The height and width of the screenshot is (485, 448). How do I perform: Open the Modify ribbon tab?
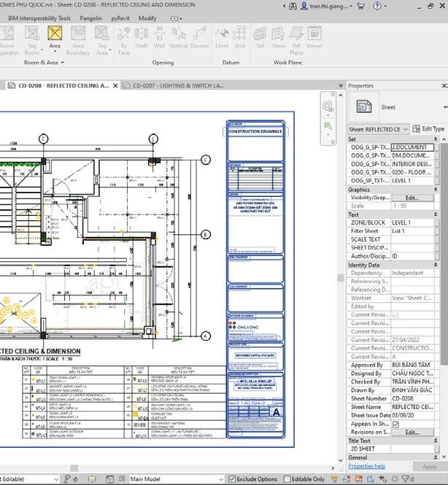pos(147,18)
